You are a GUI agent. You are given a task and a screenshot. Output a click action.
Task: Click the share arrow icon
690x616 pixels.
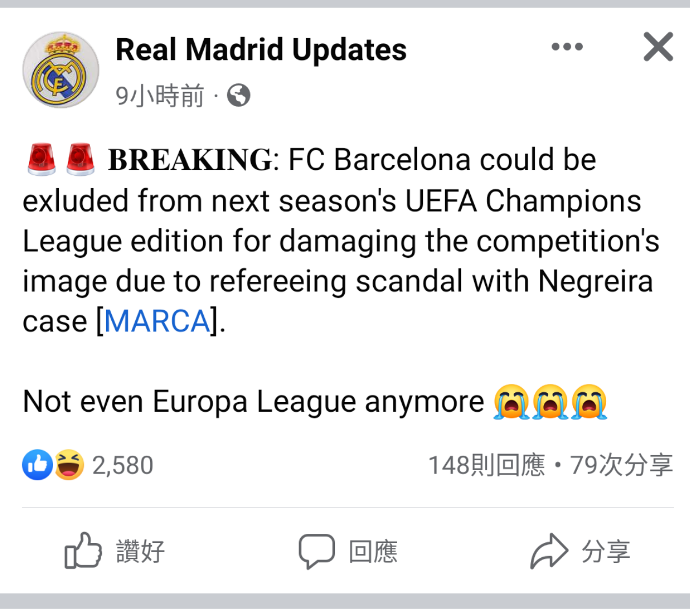[549, 552]
